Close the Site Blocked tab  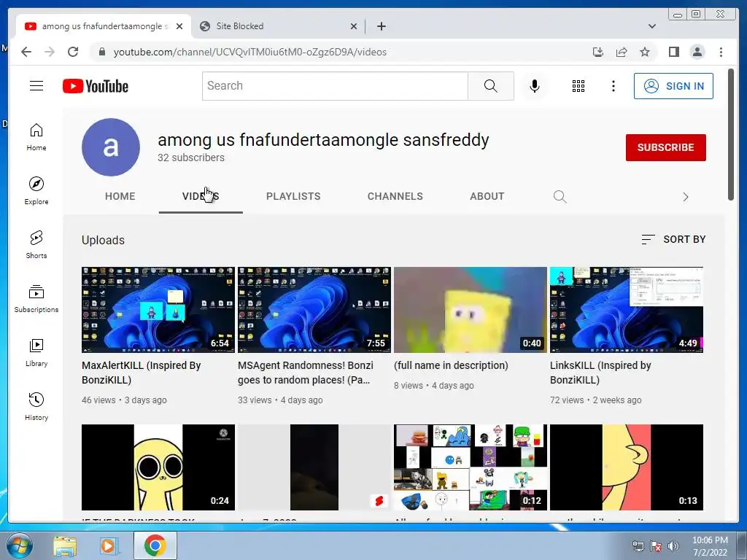(x=354, y=26)
